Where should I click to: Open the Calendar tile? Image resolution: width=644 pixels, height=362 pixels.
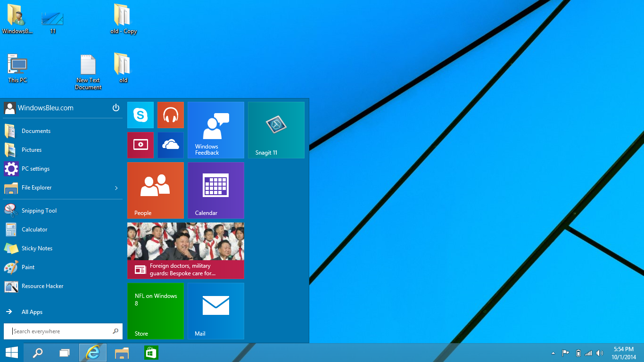(216, 190)
